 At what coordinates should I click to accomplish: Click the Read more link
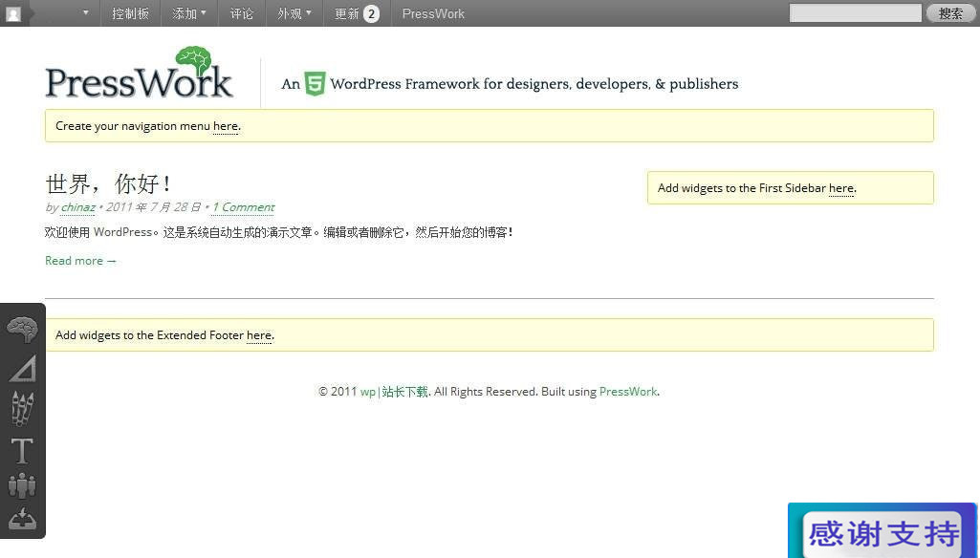80,261
